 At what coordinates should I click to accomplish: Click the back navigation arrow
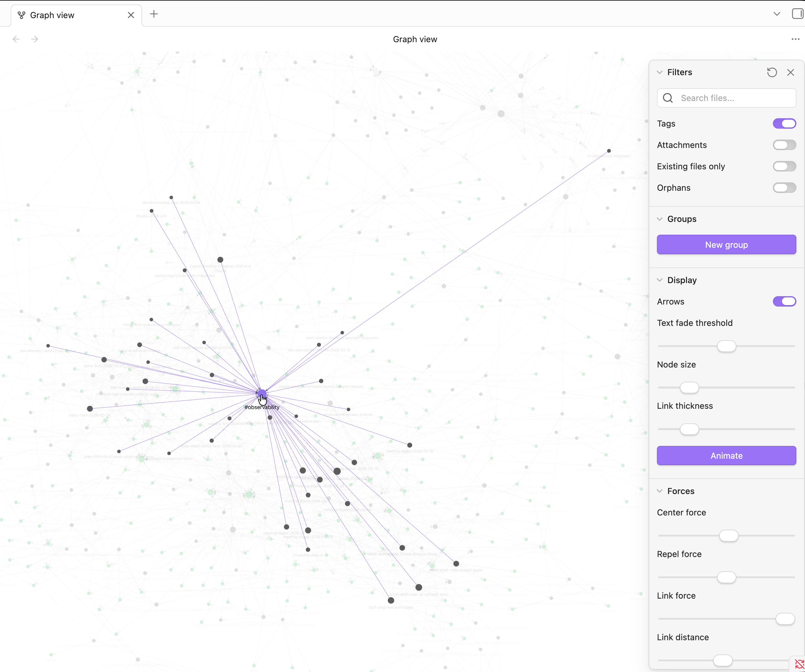(16, 39)
